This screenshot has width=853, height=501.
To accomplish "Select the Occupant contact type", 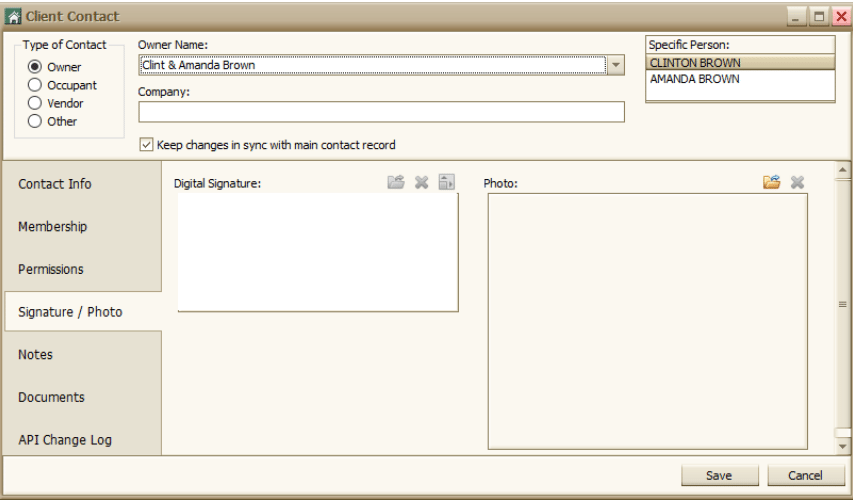I will [x=35, y=85].
